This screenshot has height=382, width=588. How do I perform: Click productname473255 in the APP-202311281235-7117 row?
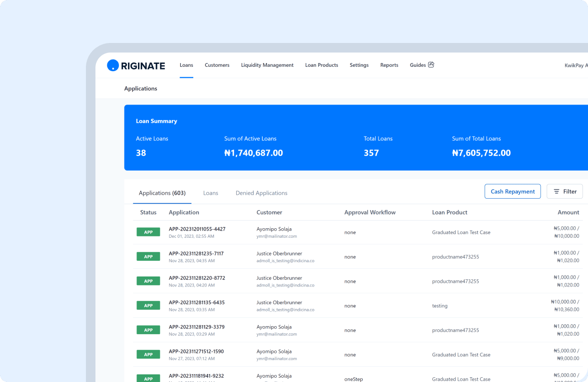[x=455, y=257]
